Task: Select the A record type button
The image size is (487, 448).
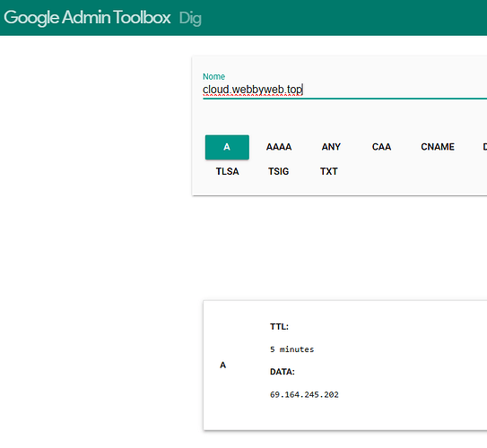Action: point(227,147)
